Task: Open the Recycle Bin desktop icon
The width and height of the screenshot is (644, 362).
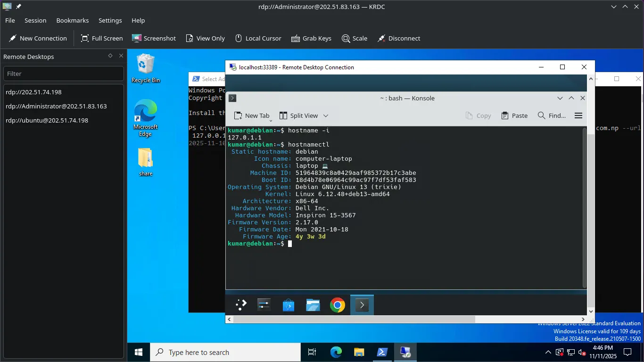Action: coord(145,68)
